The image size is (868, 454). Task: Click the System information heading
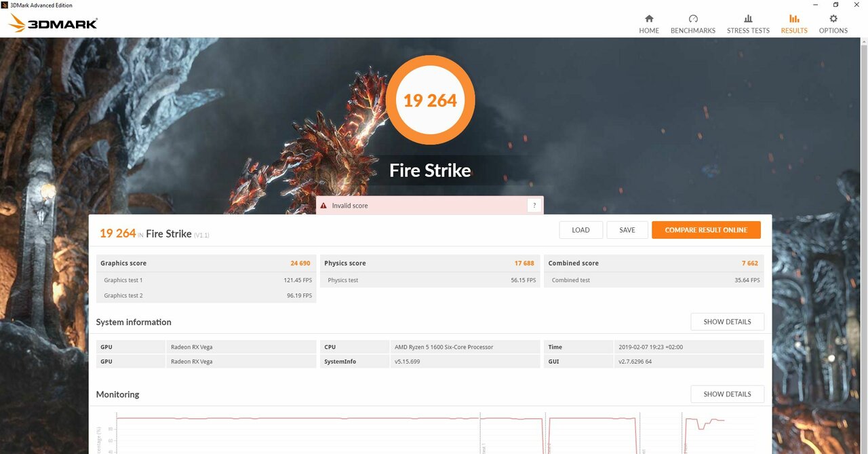point(134,322)
